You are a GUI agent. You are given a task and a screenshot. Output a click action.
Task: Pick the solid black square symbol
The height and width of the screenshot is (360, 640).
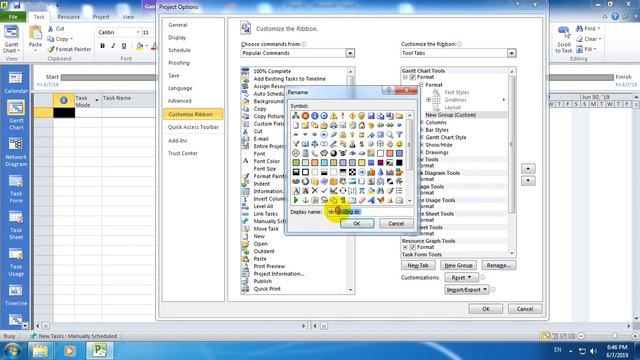(x=399, y=163)
